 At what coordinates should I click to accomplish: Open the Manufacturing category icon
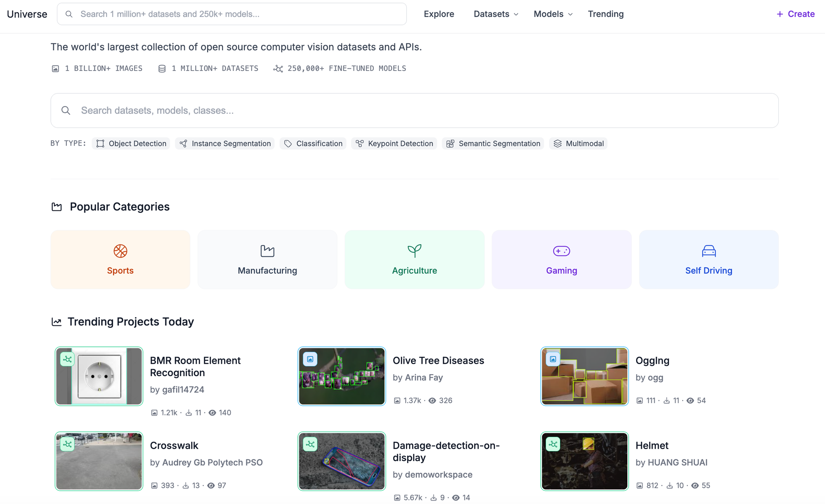coord(267,251)
